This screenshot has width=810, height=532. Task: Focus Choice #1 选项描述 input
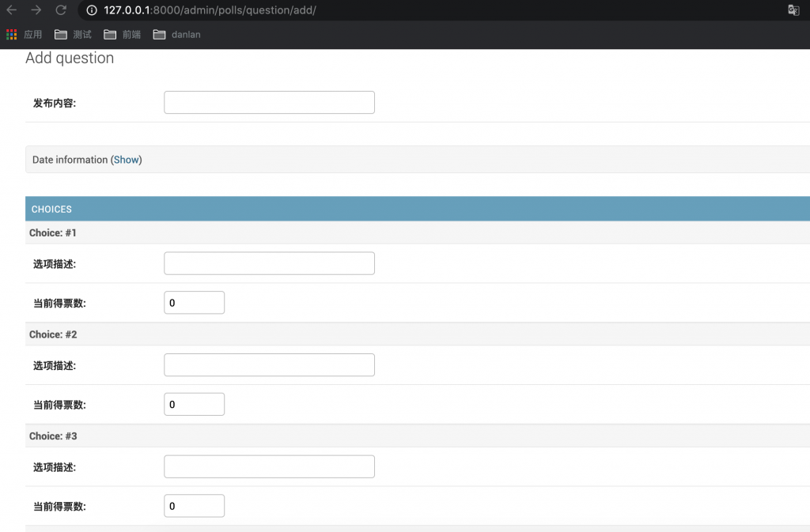pos(269,263)
